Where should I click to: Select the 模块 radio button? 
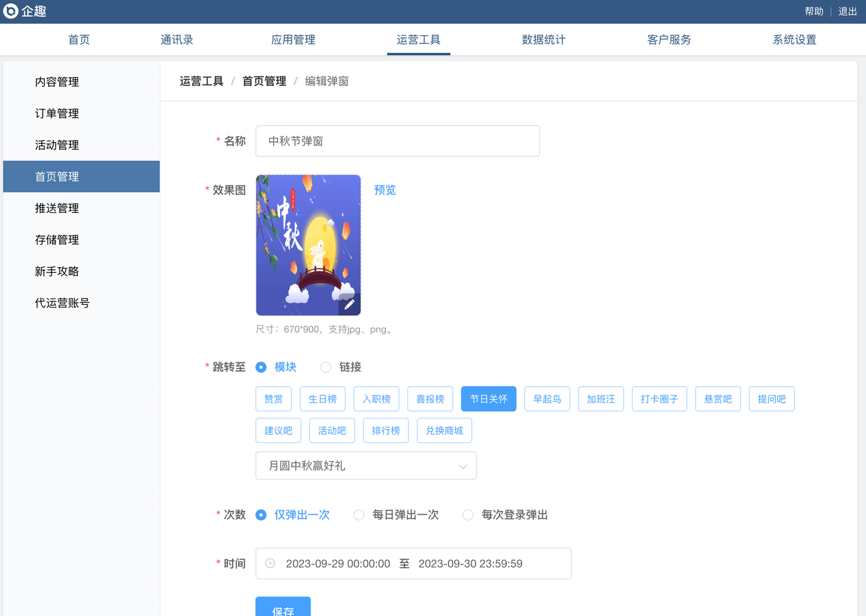pos(261,367)
